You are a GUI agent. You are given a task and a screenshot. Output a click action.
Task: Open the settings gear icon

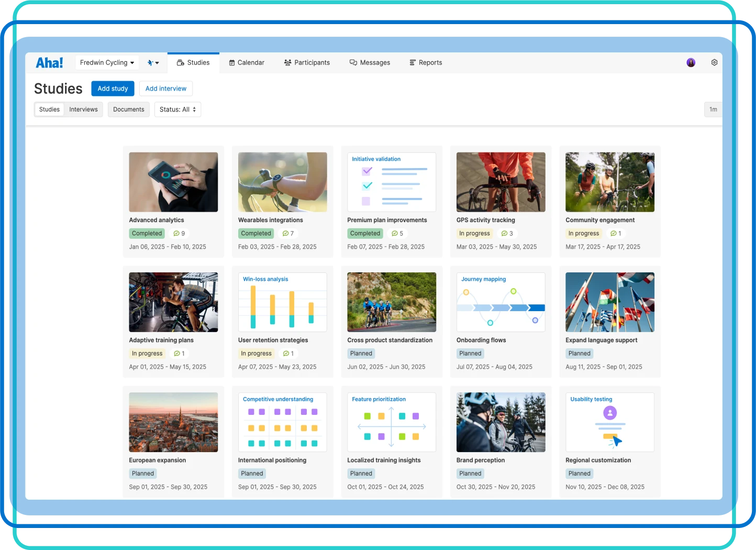pos(714,62)
